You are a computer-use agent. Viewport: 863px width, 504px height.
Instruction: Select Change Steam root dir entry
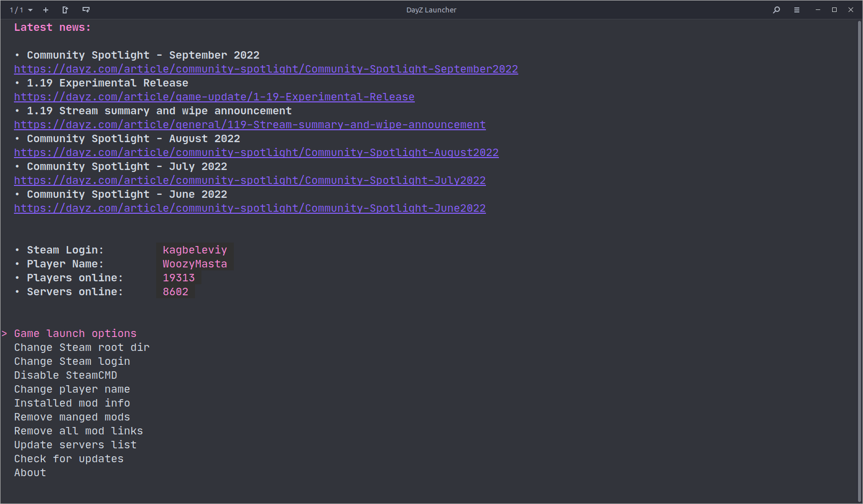82,347
